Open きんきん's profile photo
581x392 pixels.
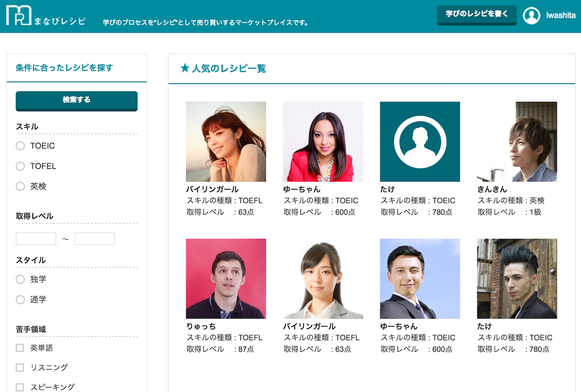point(517,142)
